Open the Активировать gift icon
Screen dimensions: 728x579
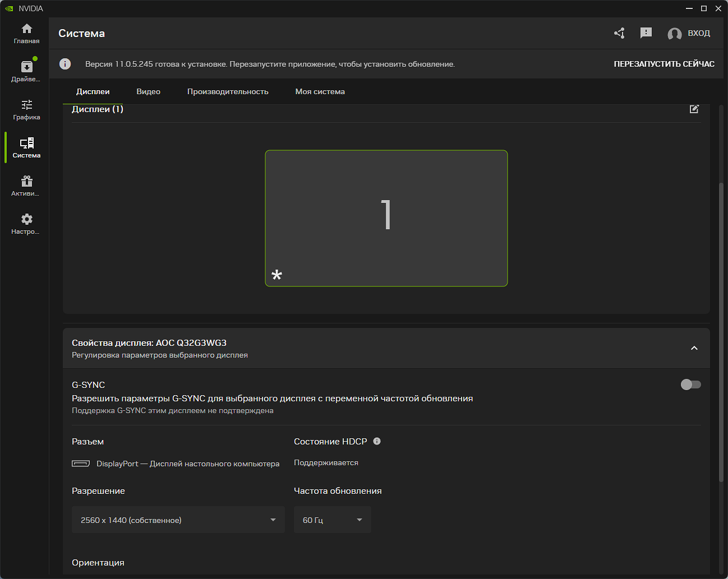tap(26, 186)
